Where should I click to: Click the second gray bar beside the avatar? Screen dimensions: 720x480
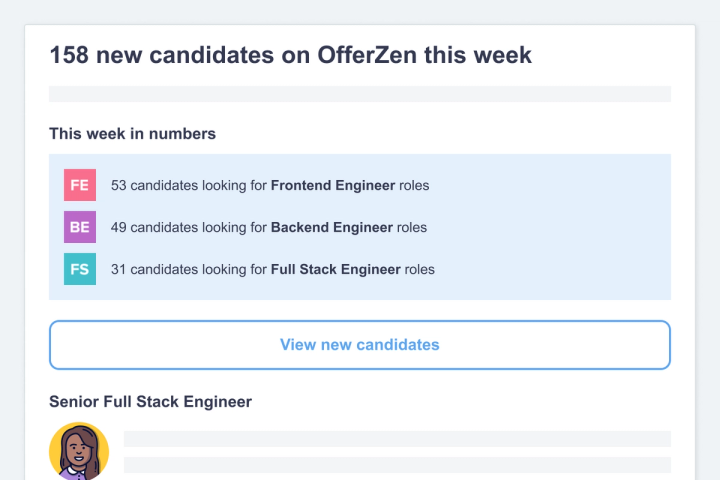click(397, 464)
